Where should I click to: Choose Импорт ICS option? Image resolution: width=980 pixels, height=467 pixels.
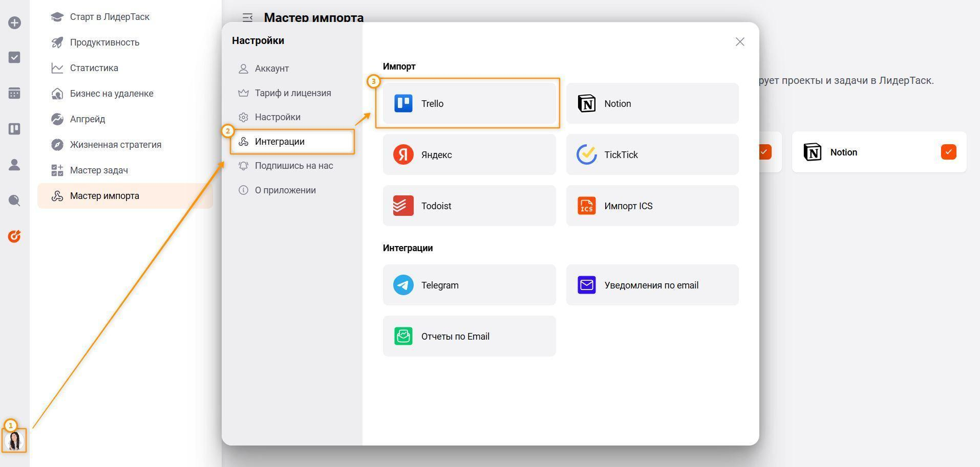pos(652,206)
